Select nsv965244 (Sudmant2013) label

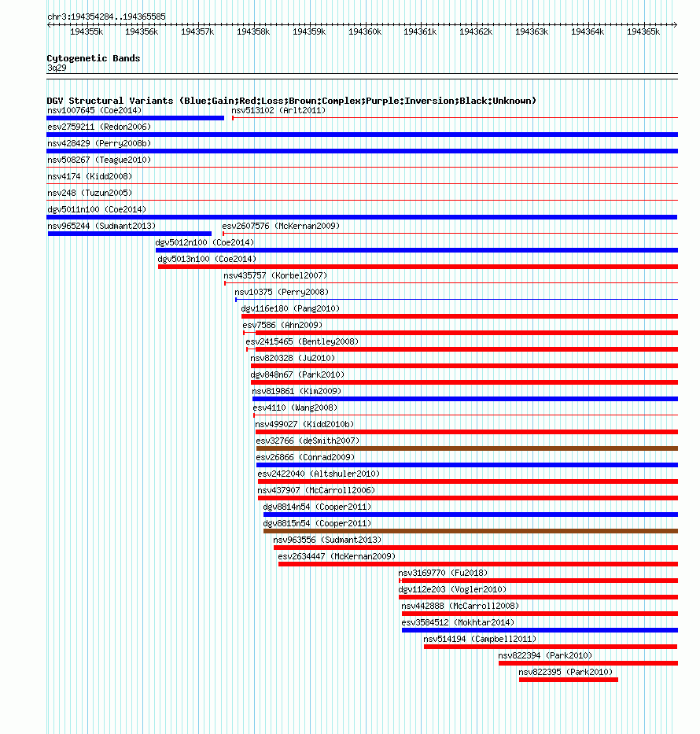click(x=101, y=226)
